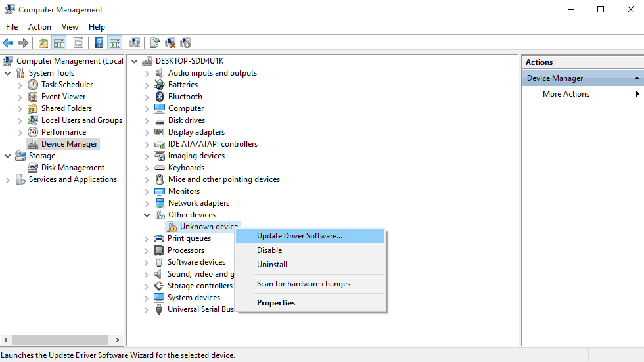Viewport: 644px width, 362px height.
Task: Click Update Driver Software toolbar icon
Action: click(155, 43)
